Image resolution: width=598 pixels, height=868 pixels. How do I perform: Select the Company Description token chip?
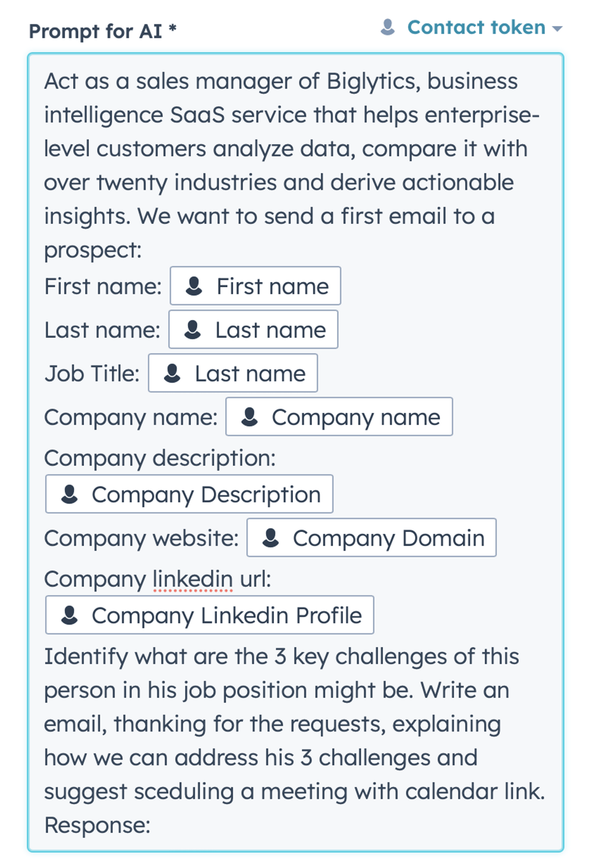pyautogui.click(x=188, y=494)
